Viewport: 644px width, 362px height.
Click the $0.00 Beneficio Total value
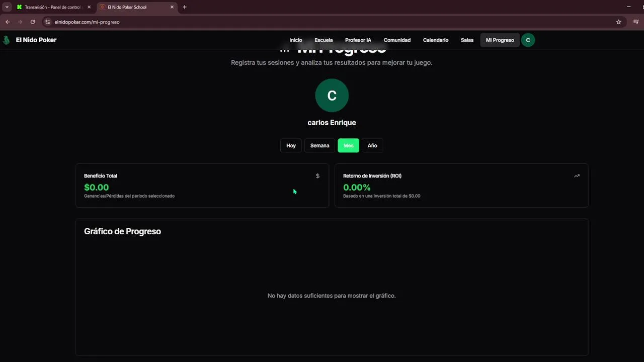[x=96, y=188]
